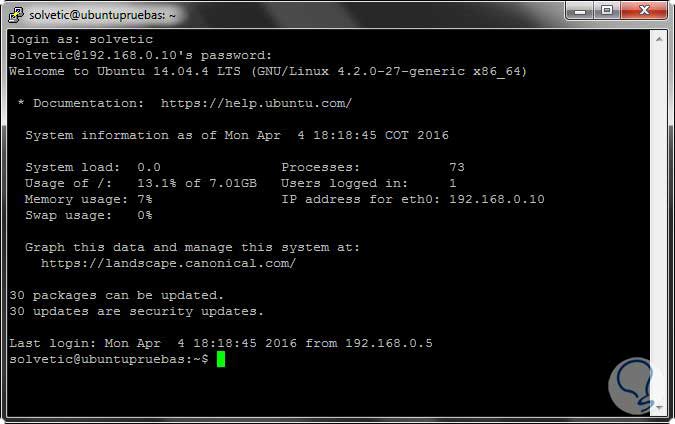The image size is (675, 424).
Task: Click the green terminal cursor block
Action: click(x=221, y=359)
